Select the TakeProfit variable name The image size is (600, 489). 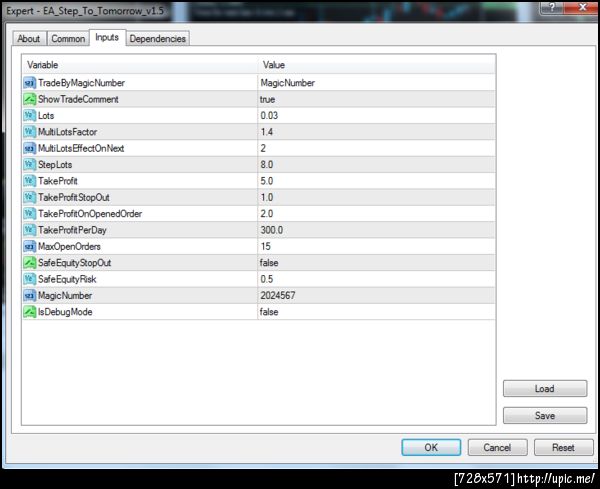pyautogui.click(x=58, y=181)
